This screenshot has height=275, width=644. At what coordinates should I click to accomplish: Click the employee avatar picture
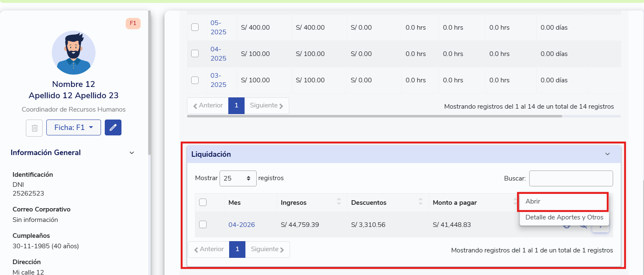pos(73,53)
